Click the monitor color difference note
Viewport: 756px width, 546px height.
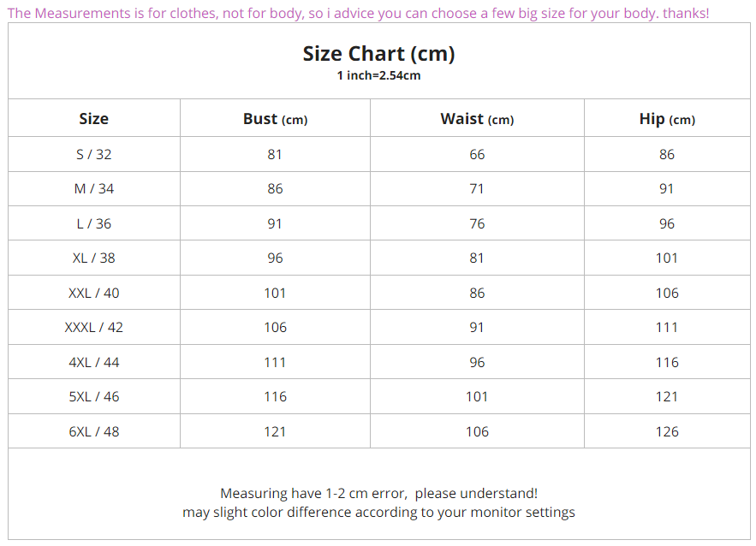pos(378,512)
